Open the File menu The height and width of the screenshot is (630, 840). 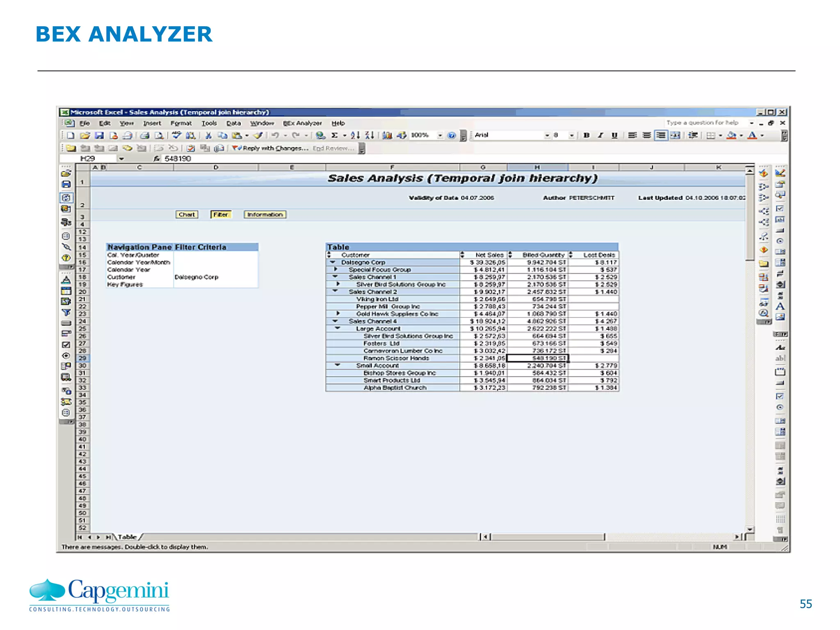(84, 123)
